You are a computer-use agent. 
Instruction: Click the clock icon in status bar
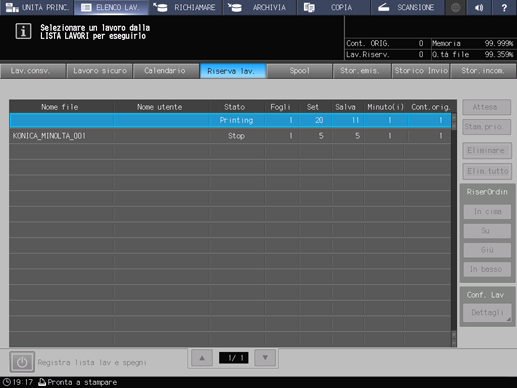pos(7,382)
